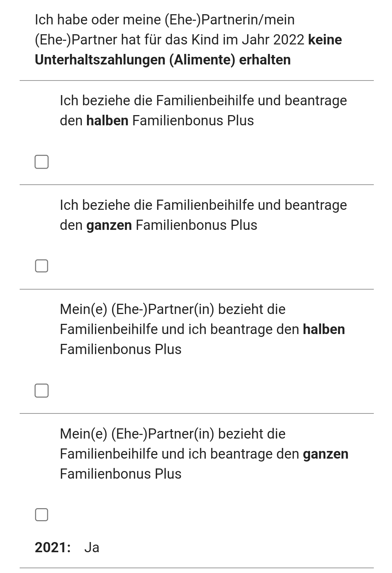Click bold word "halben" in first option

pyautogui.click(x=107, y=120)
